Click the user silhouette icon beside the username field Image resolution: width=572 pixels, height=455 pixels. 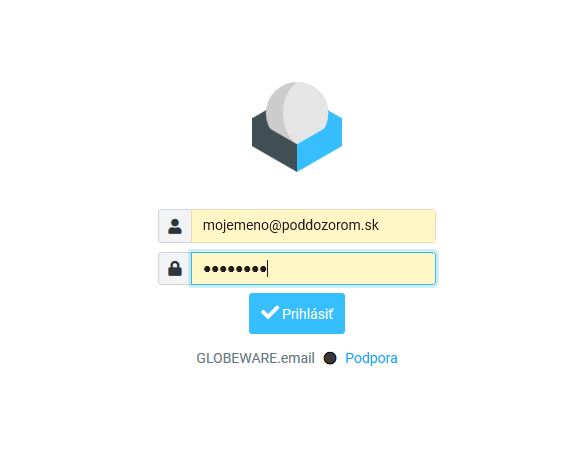[x=175, y=226]
